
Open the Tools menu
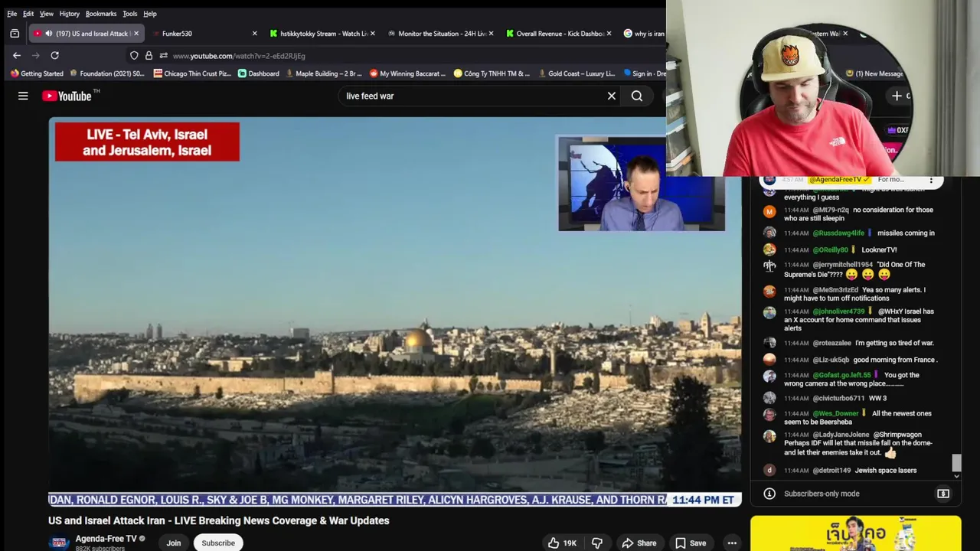click(130, 14)
